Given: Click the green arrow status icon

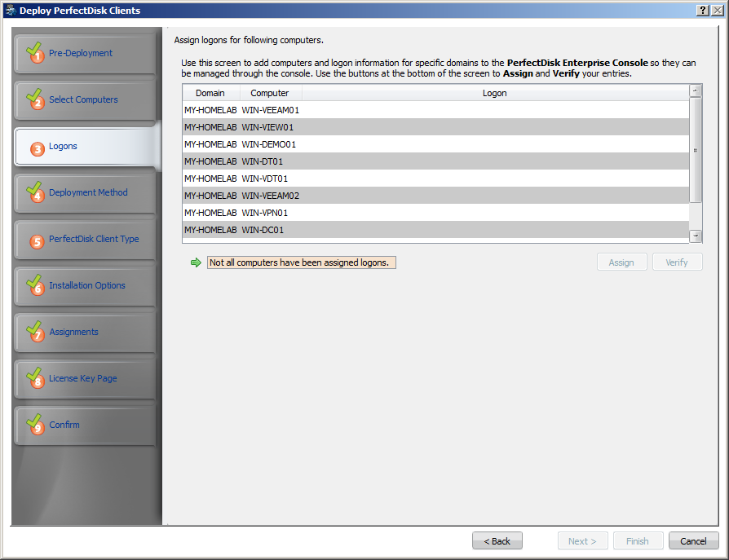Looking at the screenshot, I should coord(196,262).
